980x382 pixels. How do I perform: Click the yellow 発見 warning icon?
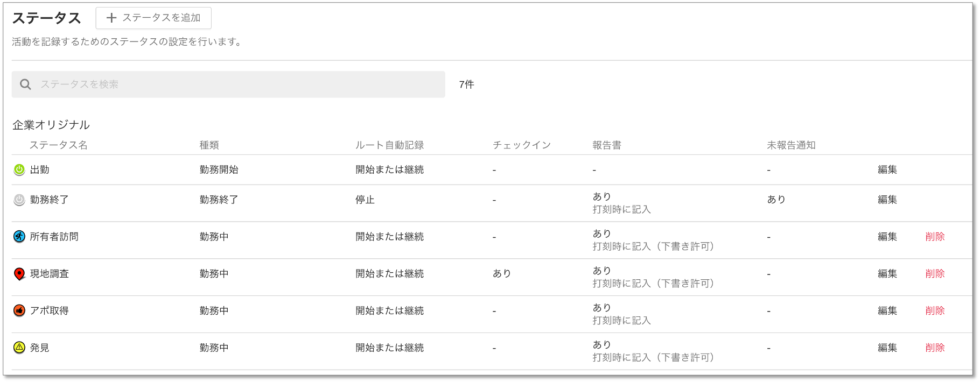[x=19, y=348]
